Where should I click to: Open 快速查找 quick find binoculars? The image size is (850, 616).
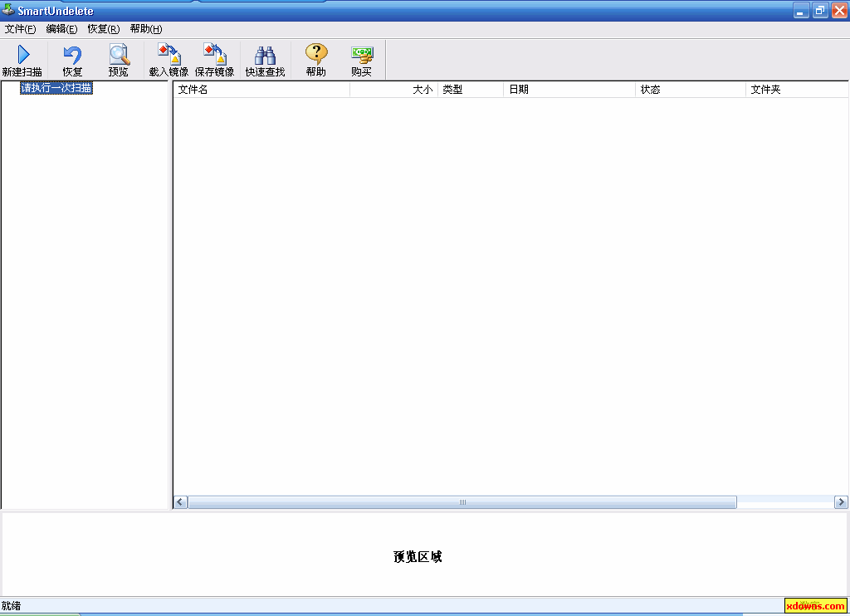coord(265,61)
